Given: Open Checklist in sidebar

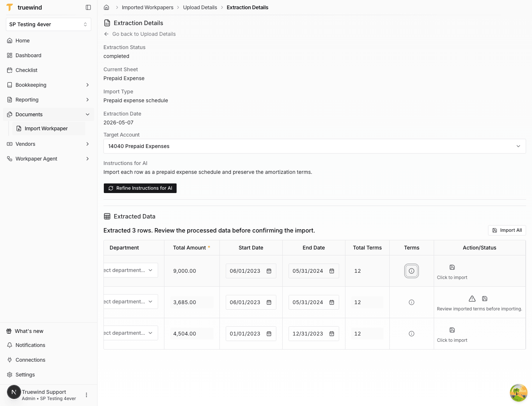Looking at the screenshot, I should click(x=48, y=70).
